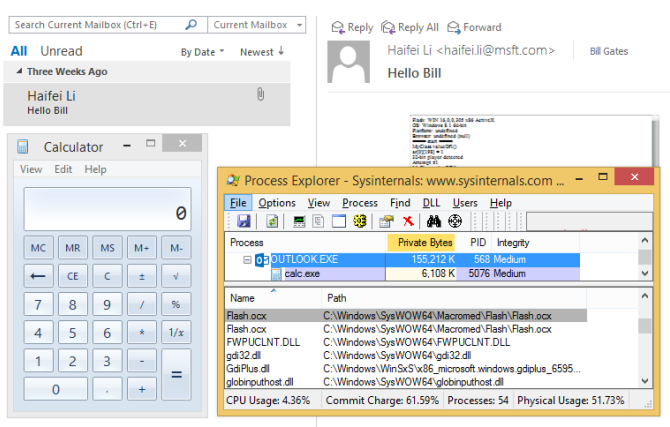Click the Properties toolbar icon
This screenshot has width=670, height=427.
click(x=386, y=221)
